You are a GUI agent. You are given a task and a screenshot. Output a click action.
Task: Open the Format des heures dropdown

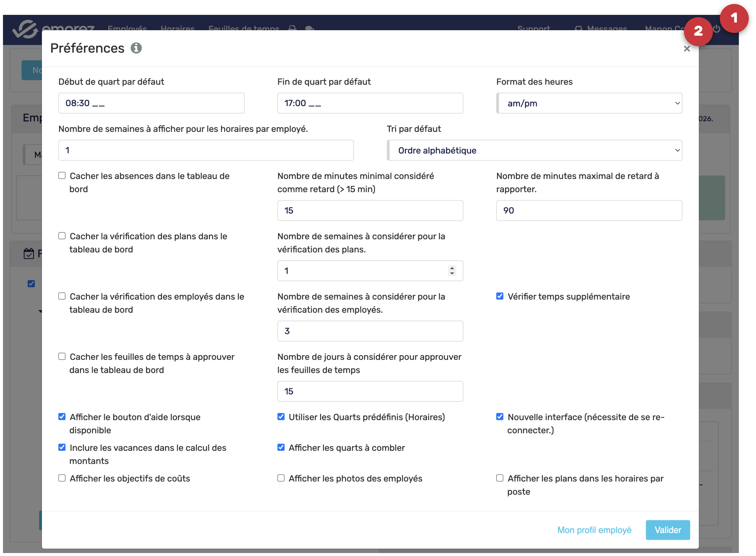[589, 103]
